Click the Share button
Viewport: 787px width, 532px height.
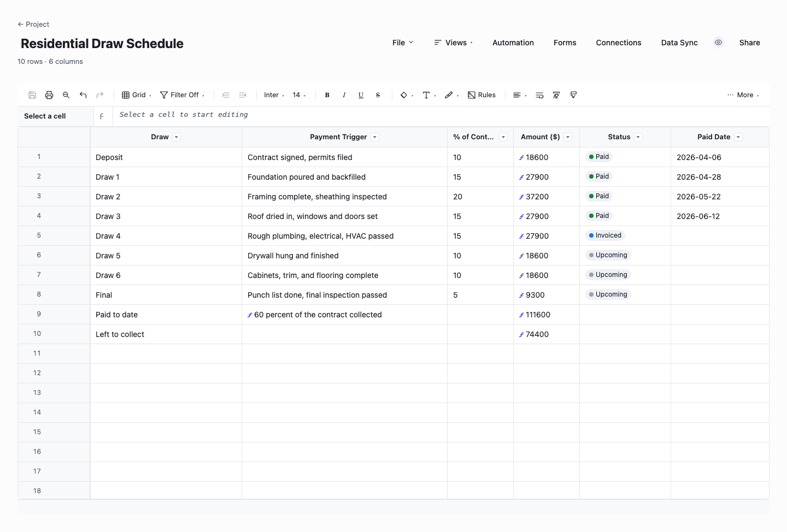pyautogui.click(x=750, y=43)
